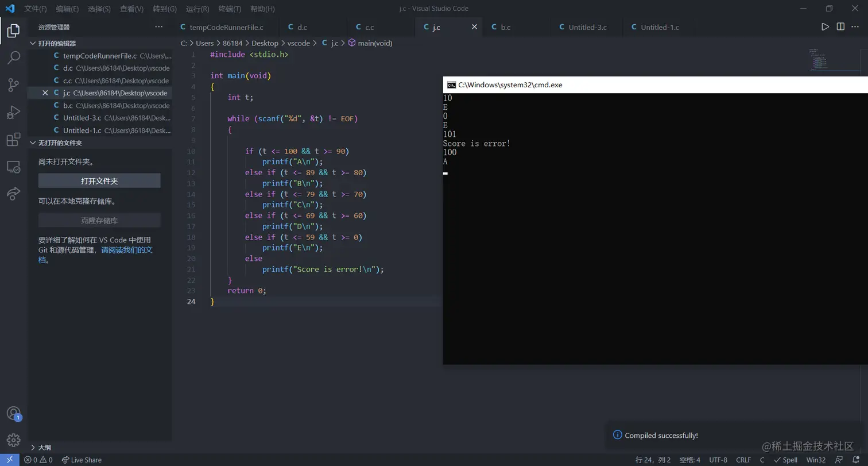Viewport: 868px width, 466px height.
Task: Open the 文件(F) menu
Action: click(36, 9)
